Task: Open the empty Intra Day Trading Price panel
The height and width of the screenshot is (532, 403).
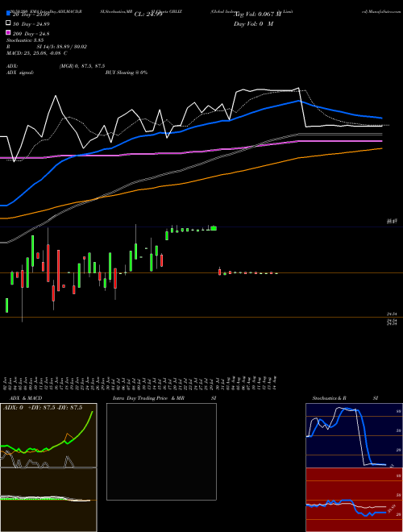Action: pos(161,451)
